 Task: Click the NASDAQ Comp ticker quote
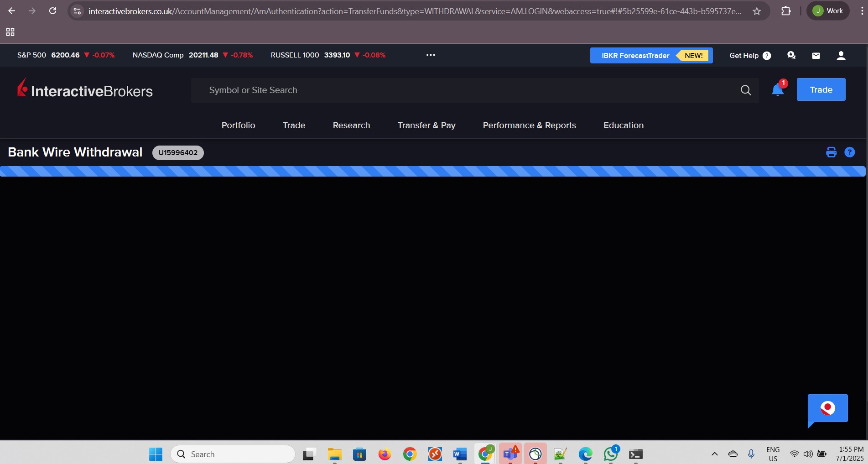192,55
